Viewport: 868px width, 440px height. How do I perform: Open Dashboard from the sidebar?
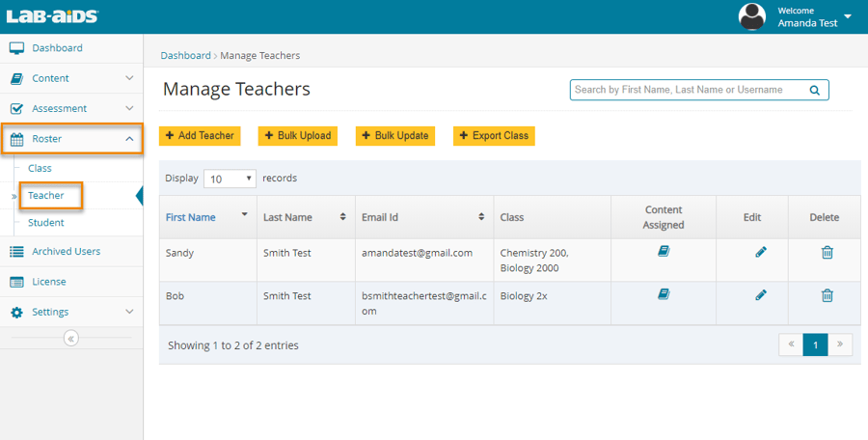pos(57,48)
